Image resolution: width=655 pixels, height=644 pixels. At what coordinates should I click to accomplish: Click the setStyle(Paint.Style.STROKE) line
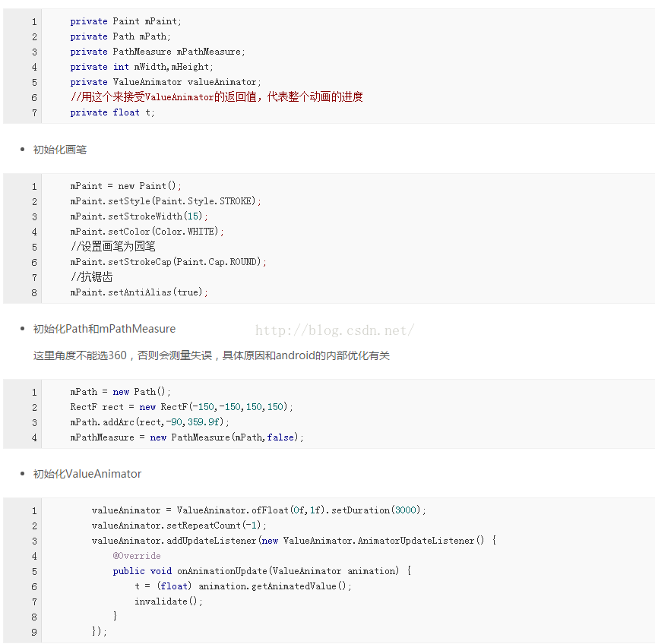click(166, 201)
